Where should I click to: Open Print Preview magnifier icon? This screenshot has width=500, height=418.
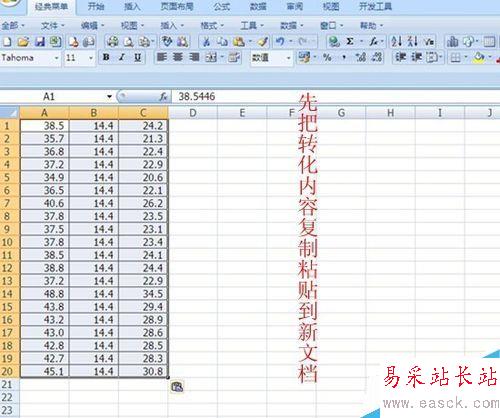click(x=128, y=42)
